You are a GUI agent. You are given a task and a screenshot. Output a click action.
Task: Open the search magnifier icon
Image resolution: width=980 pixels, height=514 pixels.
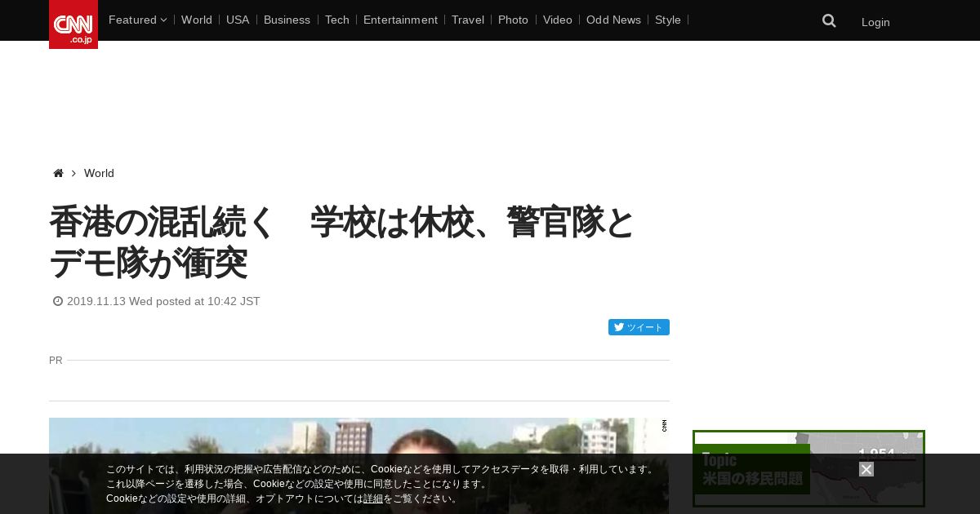coord(829,21)
